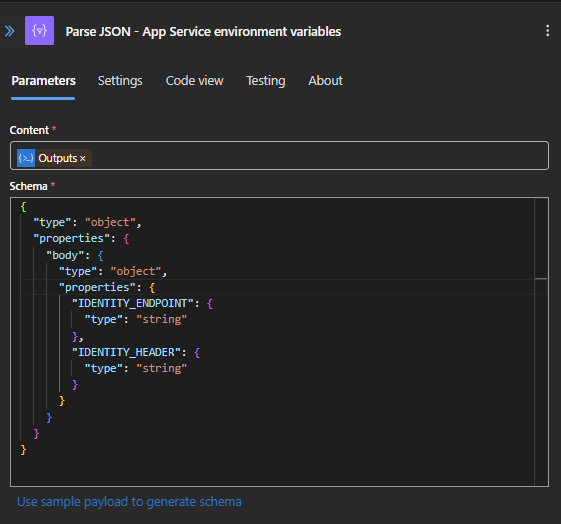Click the Outputs token label

coord(58,158)
